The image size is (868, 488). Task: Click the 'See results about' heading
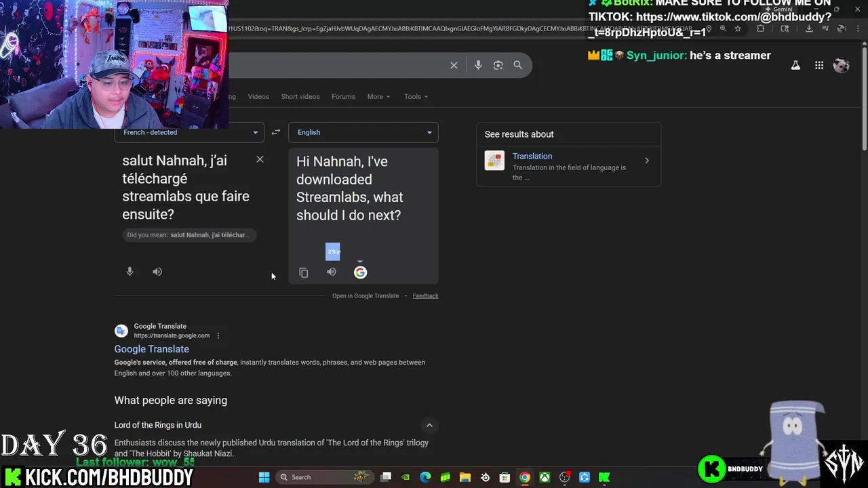click(x=519, y=134)
